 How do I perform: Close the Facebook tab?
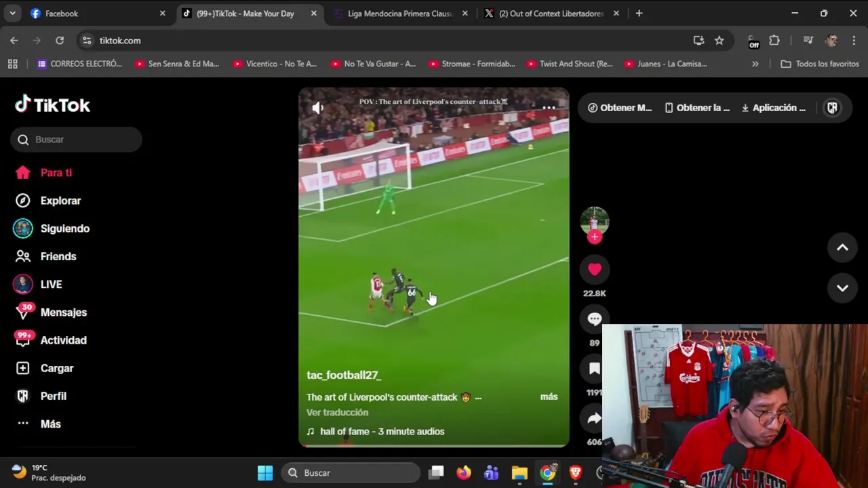click(162, 14)
